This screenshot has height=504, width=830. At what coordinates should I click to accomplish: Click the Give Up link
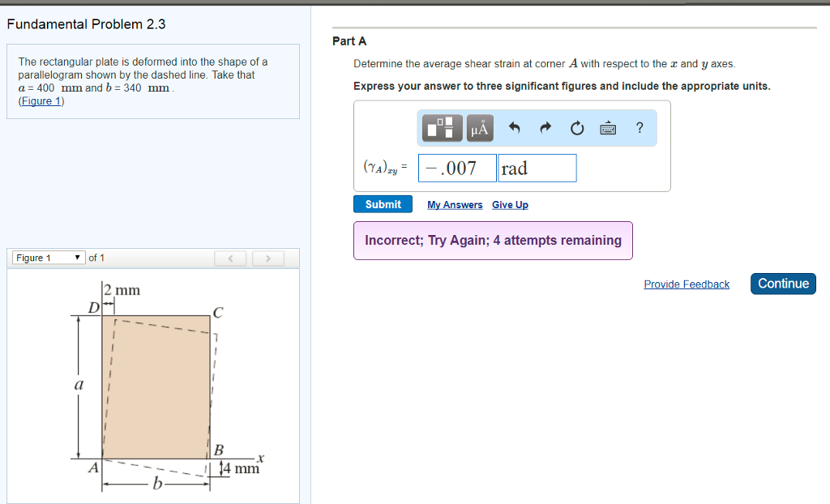pyautogui.click(x=510, y=204)
